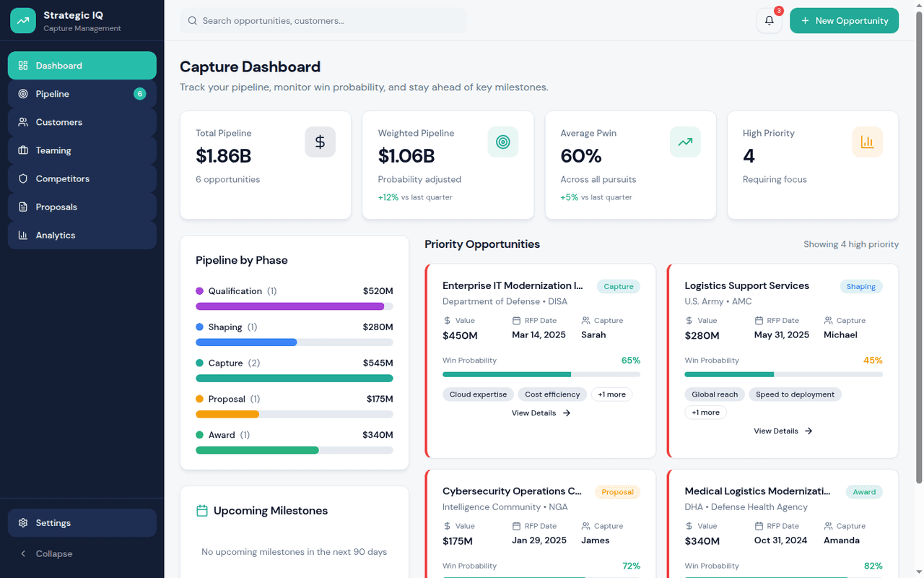Open the Medical Logistics Modernization opportunity title
Viewport: 924px width, 578px height.
point(757,491)
